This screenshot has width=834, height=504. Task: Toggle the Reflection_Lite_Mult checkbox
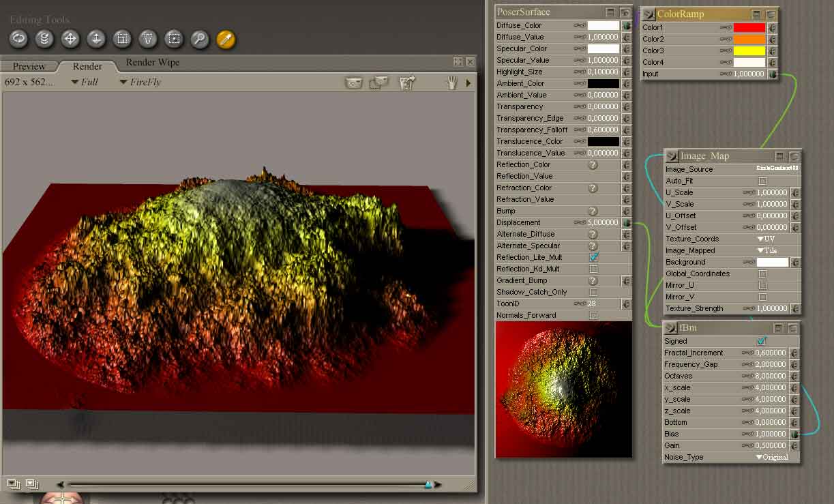point(593,257)
